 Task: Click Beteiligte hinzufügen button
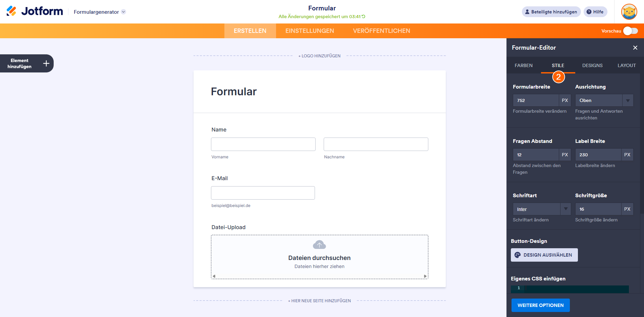551,12
